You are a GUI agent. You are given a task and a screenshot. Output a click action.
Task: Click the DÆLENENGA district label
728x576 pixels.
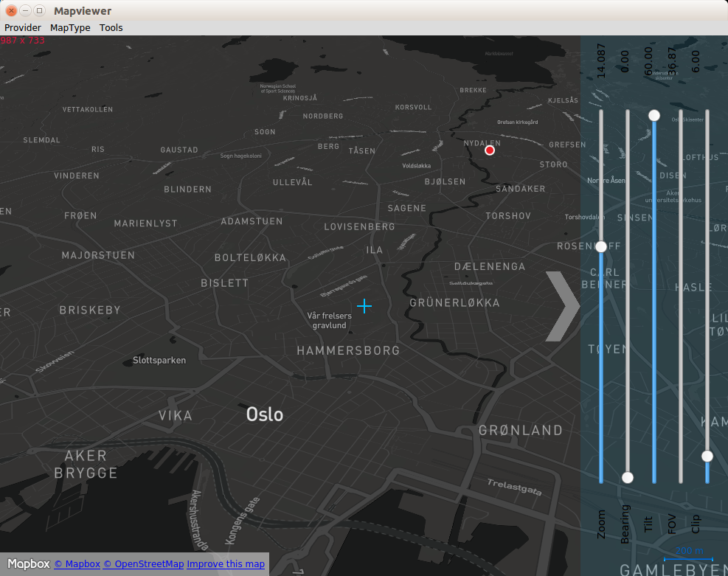490,266
